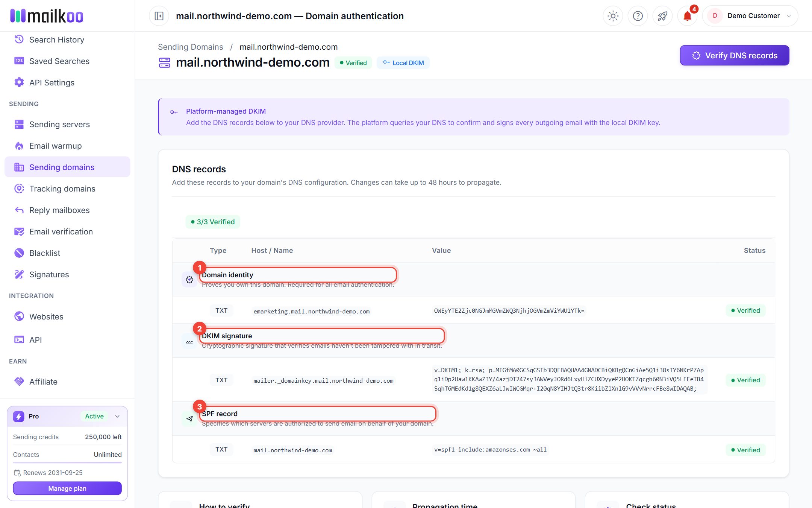
Task: Click the Local DKIM badge
Action: [403, 63]
